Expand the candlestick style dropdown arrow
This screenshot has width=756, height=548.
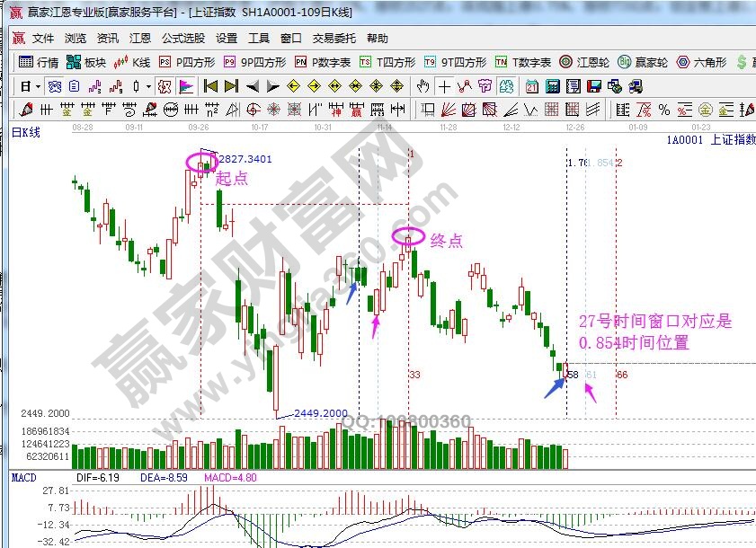click(x=148, y=86)
